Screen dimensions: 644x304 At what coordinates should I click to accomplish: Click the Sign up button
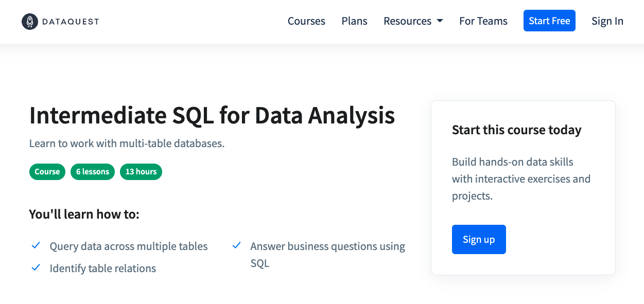[x=479, y=239]
